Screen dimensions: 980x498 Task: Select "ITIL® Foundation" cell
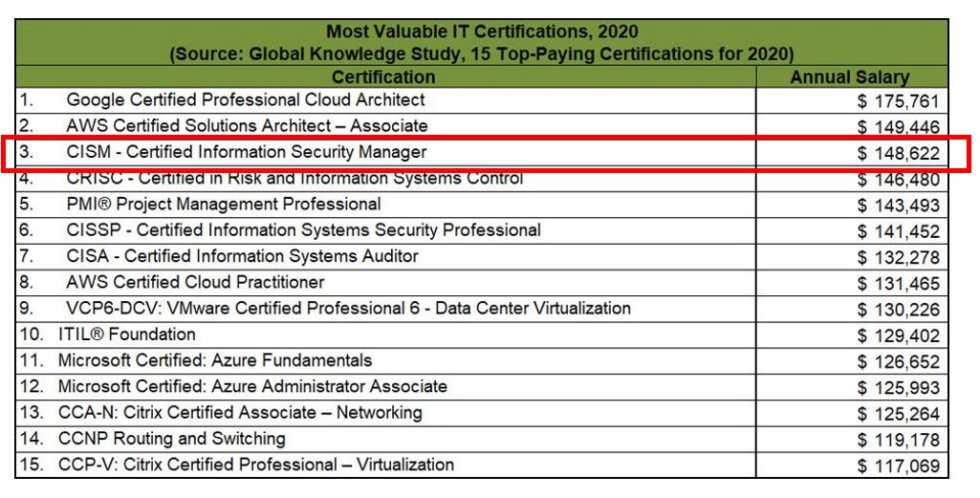click(x=385, y=335)
